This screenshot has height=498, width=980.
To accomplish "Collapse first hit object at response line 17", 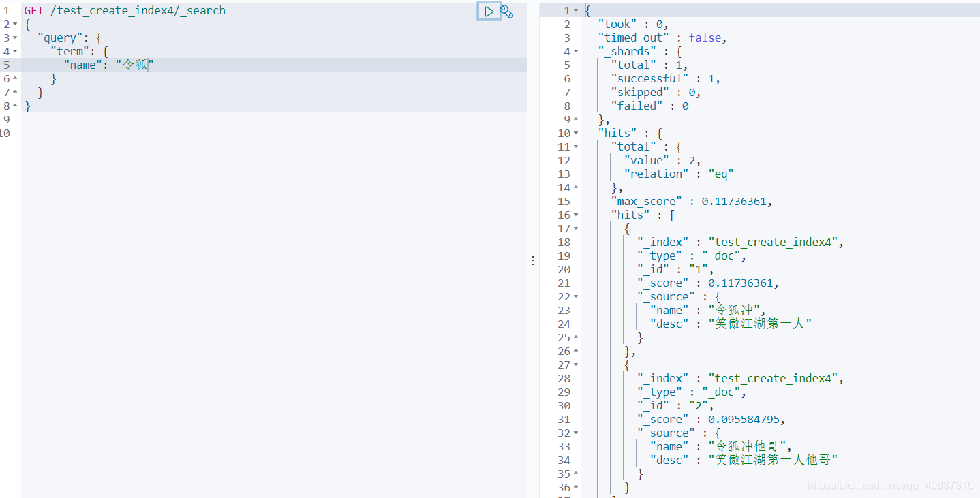I will 576,229.
